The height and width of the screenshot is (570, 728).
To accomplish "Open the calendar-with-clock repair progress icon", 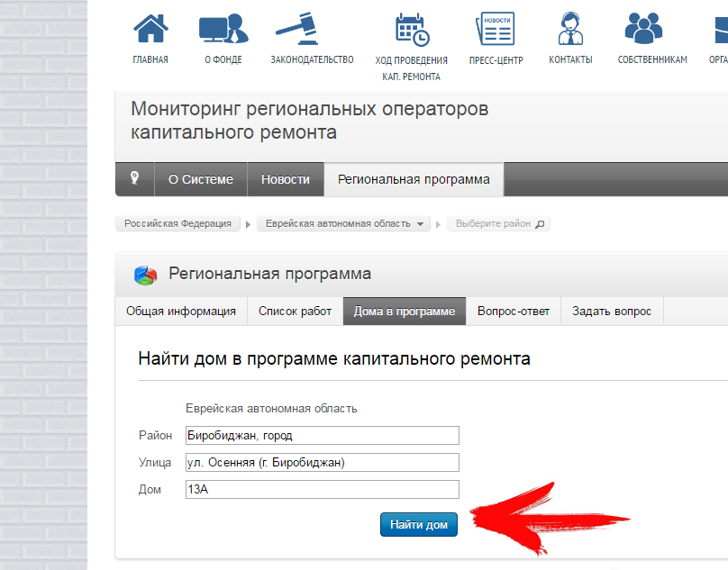I will coord(413,31).
